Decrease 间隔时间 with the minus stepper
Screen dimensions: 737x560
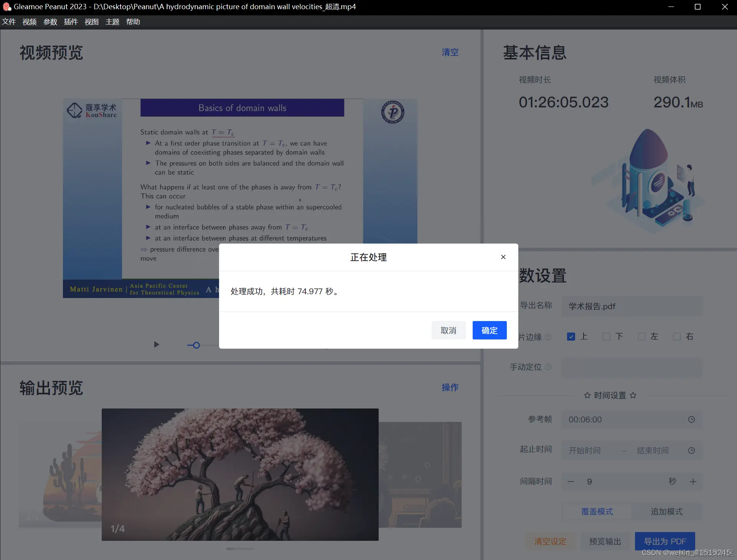point(570,481)
